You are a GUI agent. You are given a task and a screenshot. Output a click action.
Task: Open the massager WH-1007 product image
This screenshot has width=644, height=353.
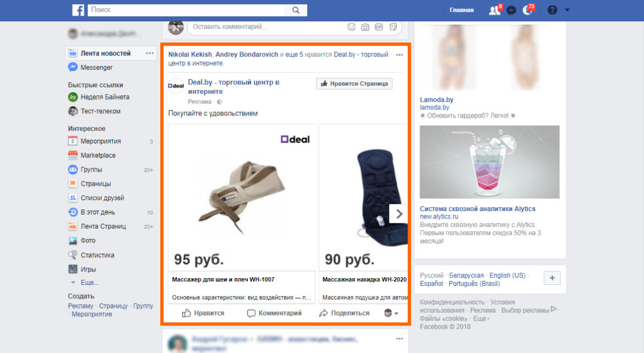242,197
